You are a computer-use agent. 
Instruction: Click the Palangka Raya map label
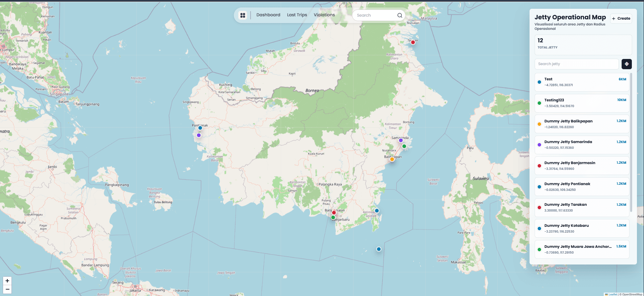coord(330,184)
